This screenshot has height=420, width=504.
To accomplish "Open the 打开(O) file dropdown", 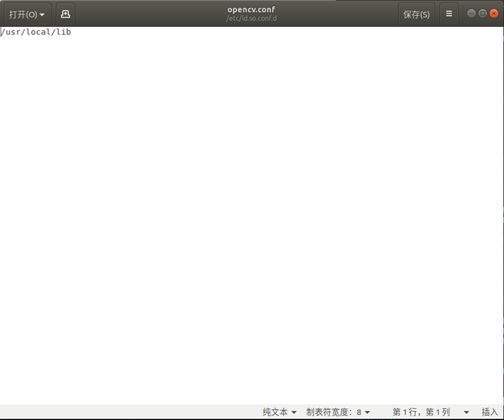I will [x=28, y=13].
